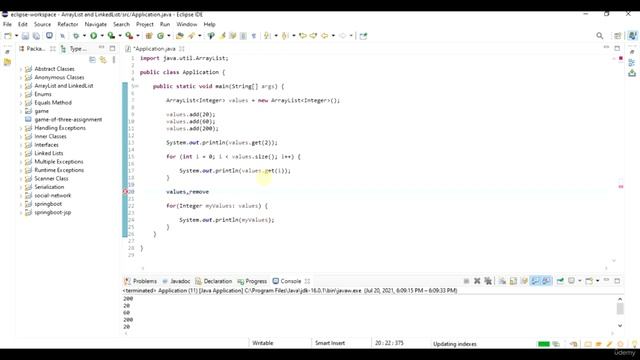Open Display Selected Console dropdown arrow
The width and height of the screenshot is (640, 360).
point(580,281)
